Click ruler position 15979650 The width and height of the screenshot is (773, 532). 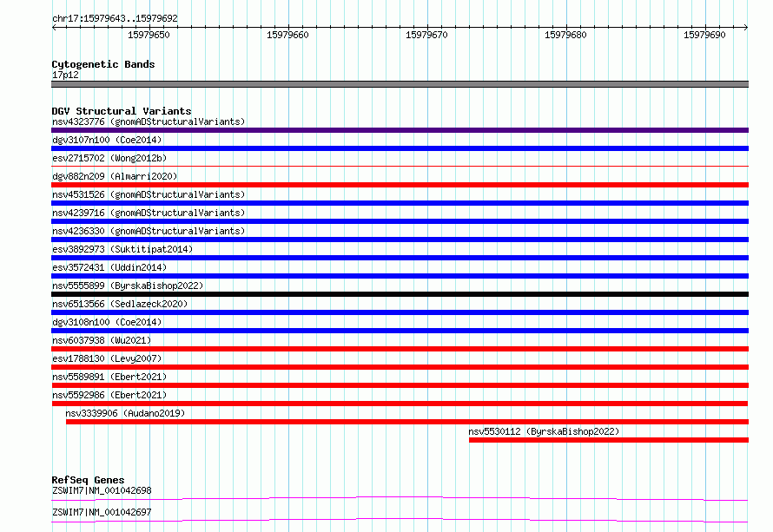tap(149, 35)
